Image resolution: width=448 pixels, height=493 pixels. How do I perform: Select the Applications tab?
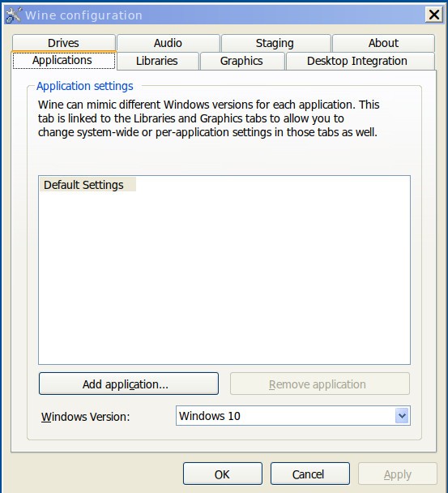coord(64,60)
